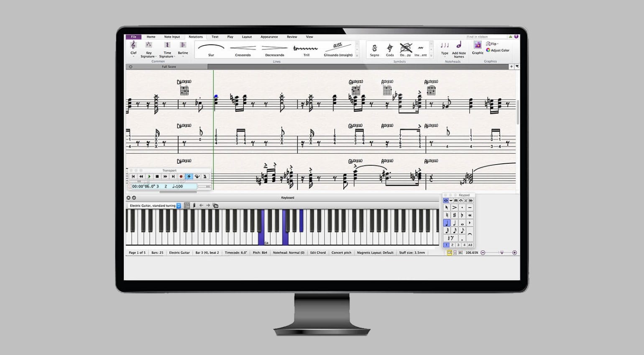Insert a Coda symbol
Screen dimensions: 644x355
pos(390,48)
